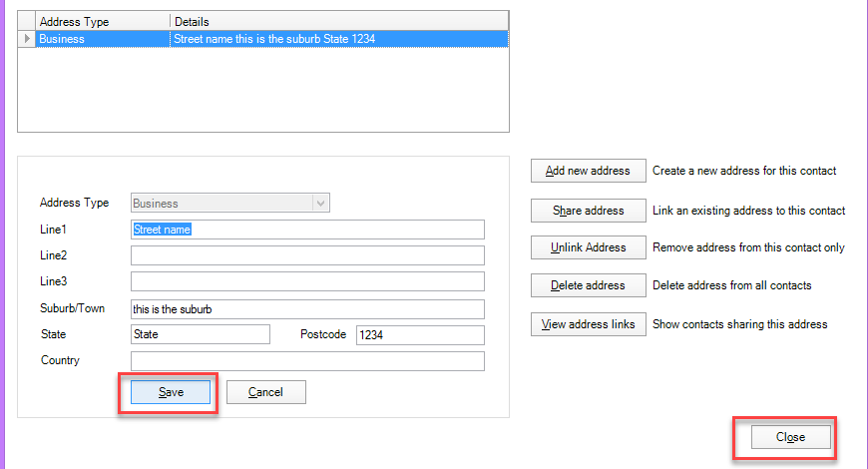Click Add new address button
The width and height of the screenshot is (868, 469).
(588, 171)
